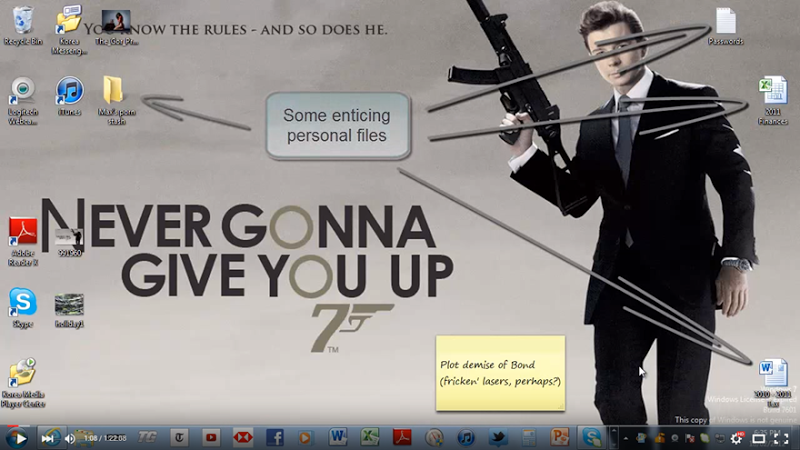Open the yellow folder beside the iTunes shortcut

[115, 100]
